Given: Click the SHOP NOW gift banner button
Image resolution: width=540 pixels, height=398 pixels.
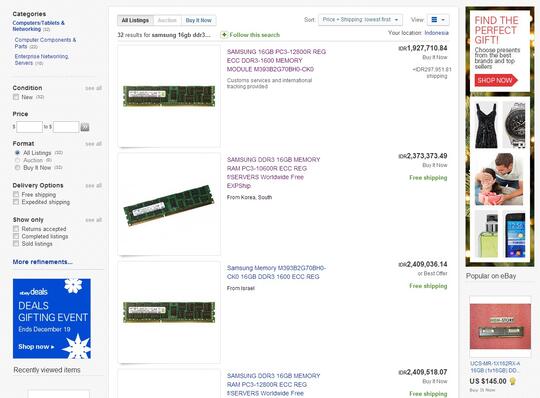Looking at the screenshot, I should (496, 80).
